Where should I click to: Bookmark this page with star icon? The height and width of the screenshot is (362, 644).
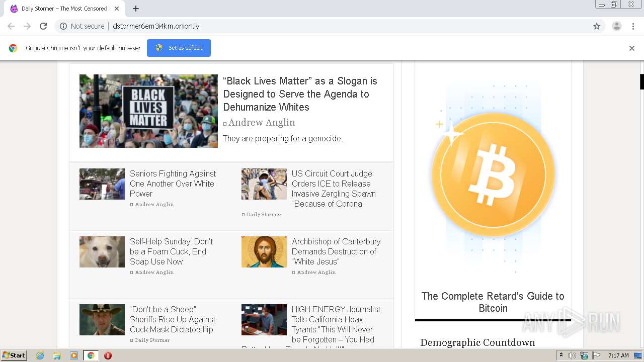click(597, 26)
